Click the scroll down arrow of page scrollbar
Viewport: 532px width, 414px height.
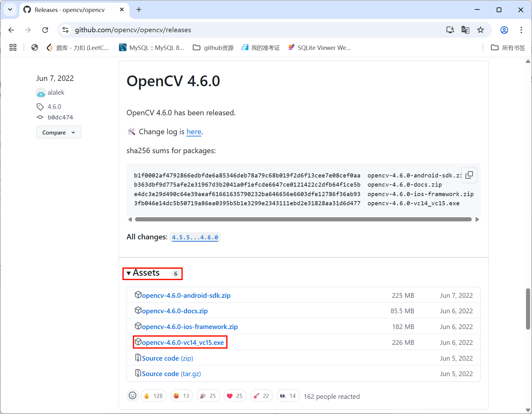[528, 410]
